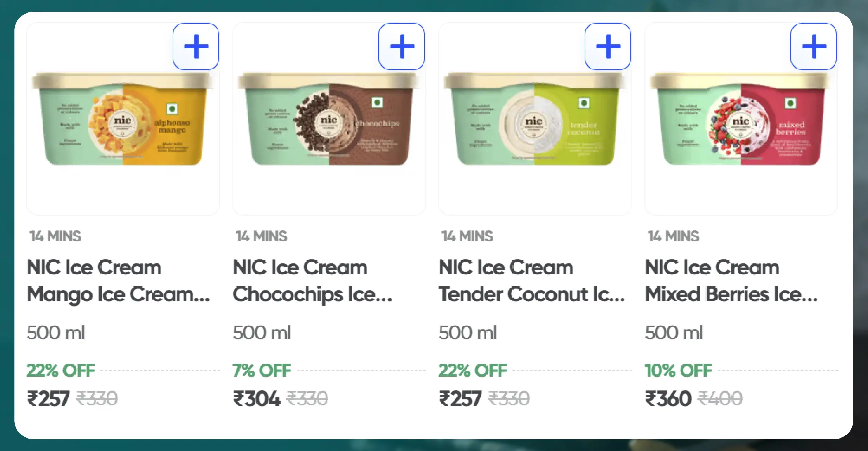
Task: Add NIC Chocochips Ice Cream to cart
Action: tap(402, 46)
